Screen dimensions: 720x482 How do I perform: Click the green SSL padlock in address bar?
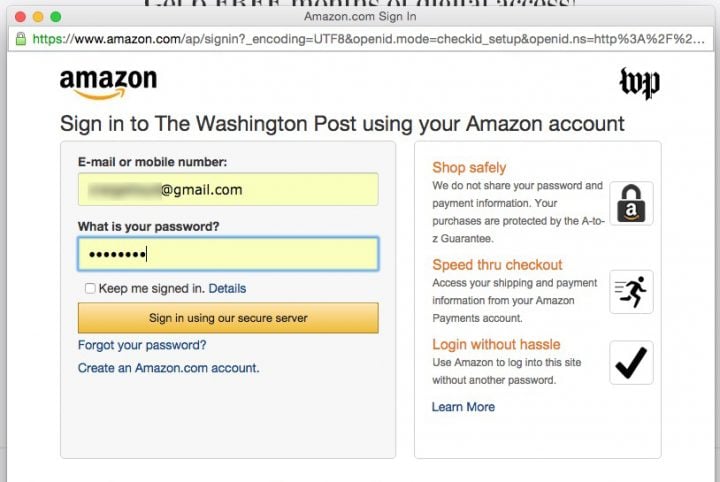(x=21, y=39)
